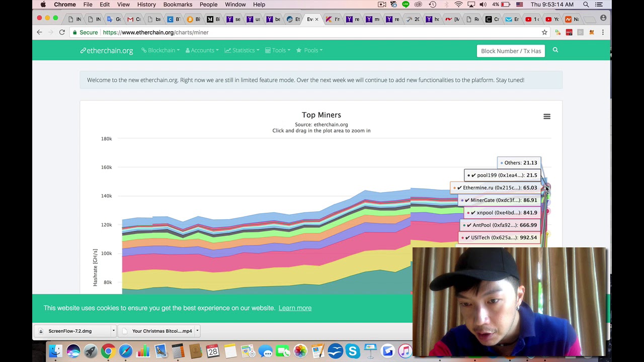Click the Learn more cookies link
This screenshot has height=362, width=644.
click(x=295, y=308)
